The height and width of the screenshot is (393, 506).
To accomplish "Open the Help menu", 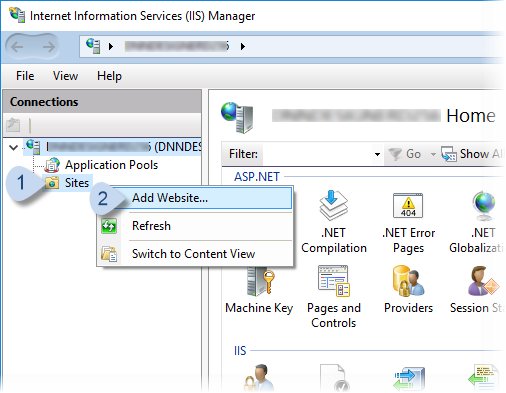I will [x=109, y=76].
